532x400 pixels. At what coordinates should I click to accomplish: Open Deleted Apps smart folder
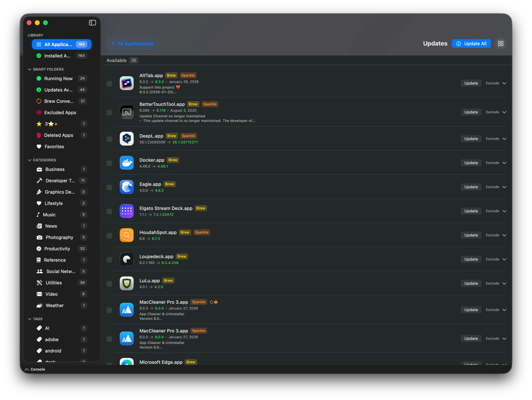(x=62, y=135)
